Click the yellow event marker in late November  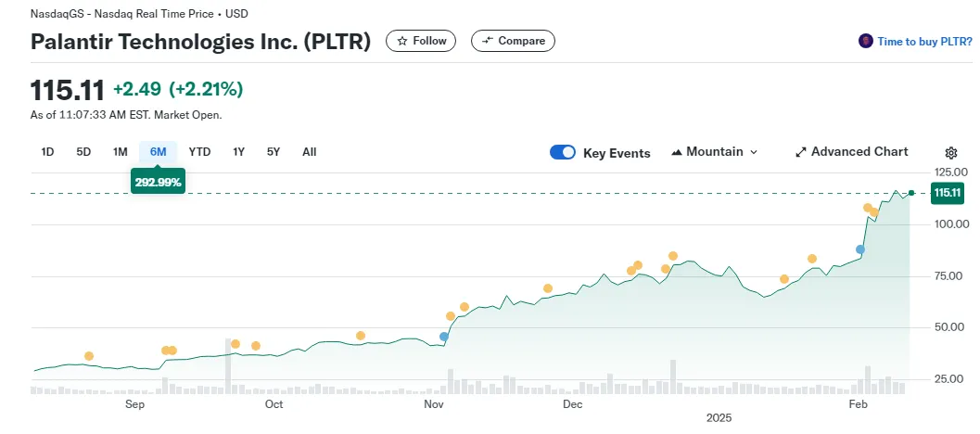tap(548, 288)
